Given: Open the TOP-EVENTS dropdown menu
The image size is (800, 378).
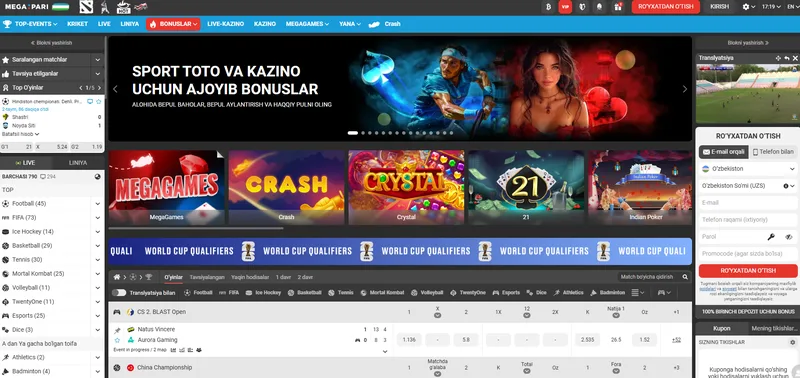Looking at the screenshot, I should (30, 24).
